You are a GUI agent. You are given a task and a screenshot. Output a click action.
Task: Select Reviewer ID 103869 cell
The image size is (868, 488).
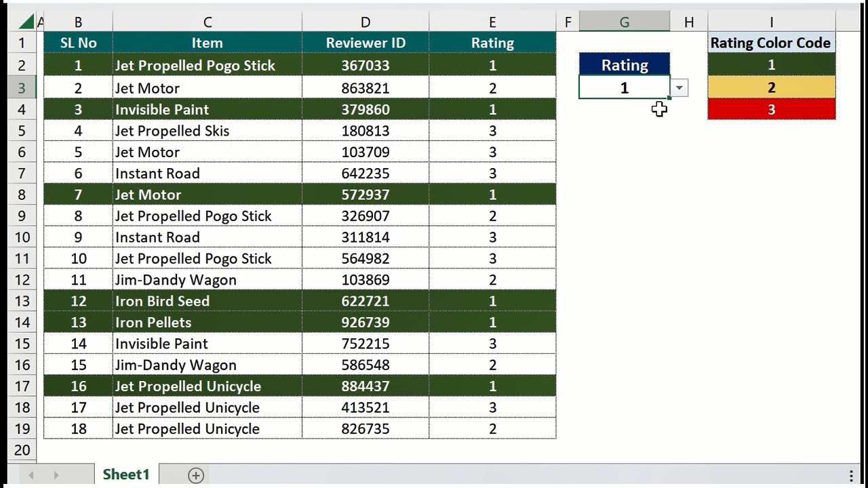(x=366, y=280)
